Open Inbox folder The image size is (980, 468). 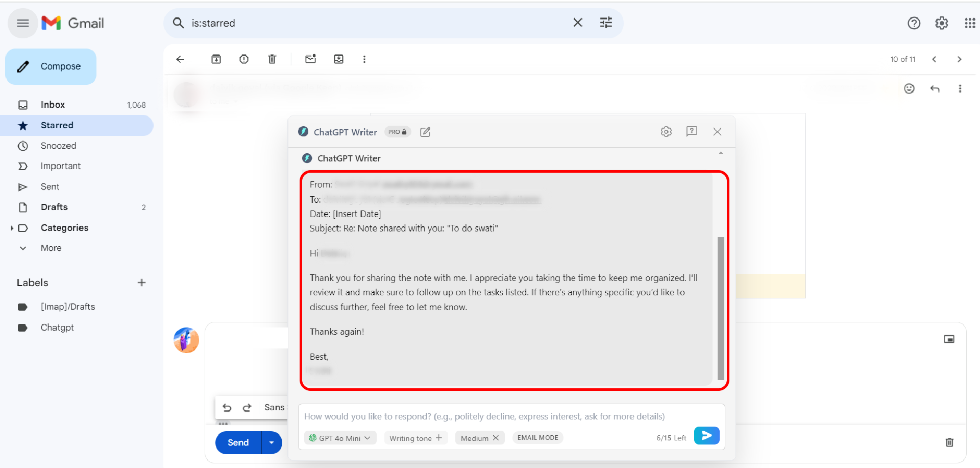(77, 105)
